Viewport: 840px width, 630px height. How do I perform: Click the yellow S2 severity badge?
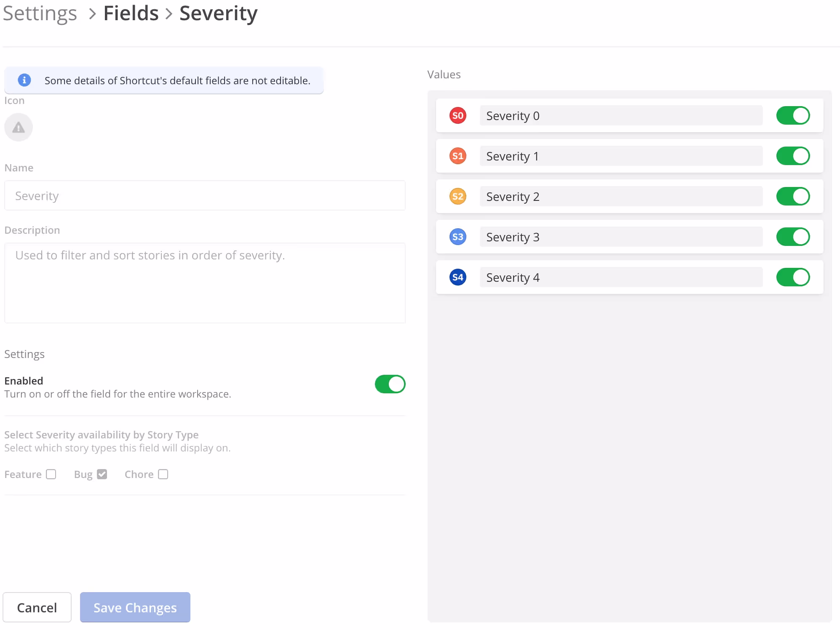pyautogui.click(x=457, y=196)
